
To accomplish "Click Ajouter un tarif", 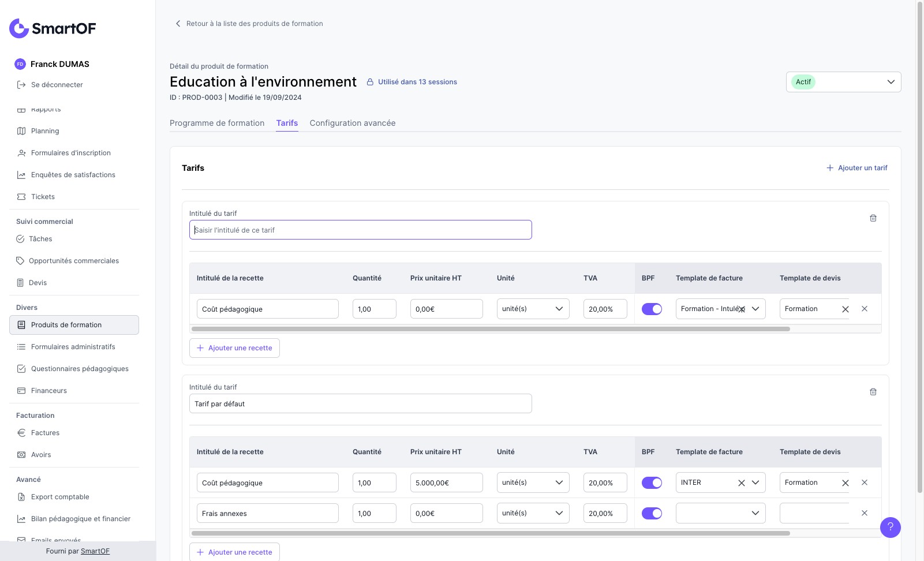I will [857, 168].
